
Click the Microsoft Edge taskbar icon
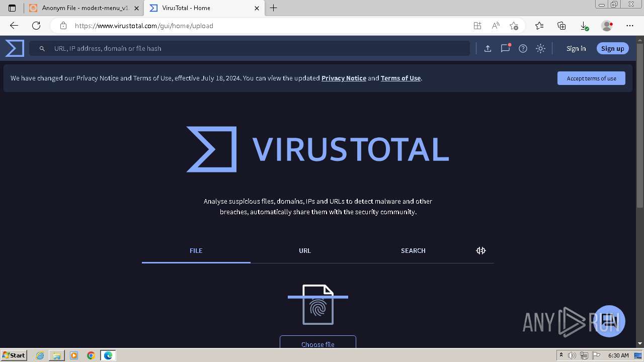click(x=108, y=355)
